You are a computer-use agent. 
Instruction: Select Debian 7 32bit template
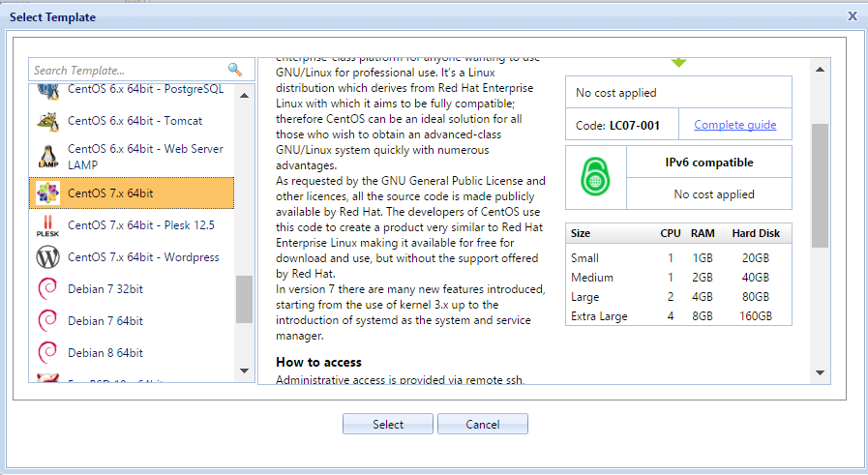click(132, 289)
